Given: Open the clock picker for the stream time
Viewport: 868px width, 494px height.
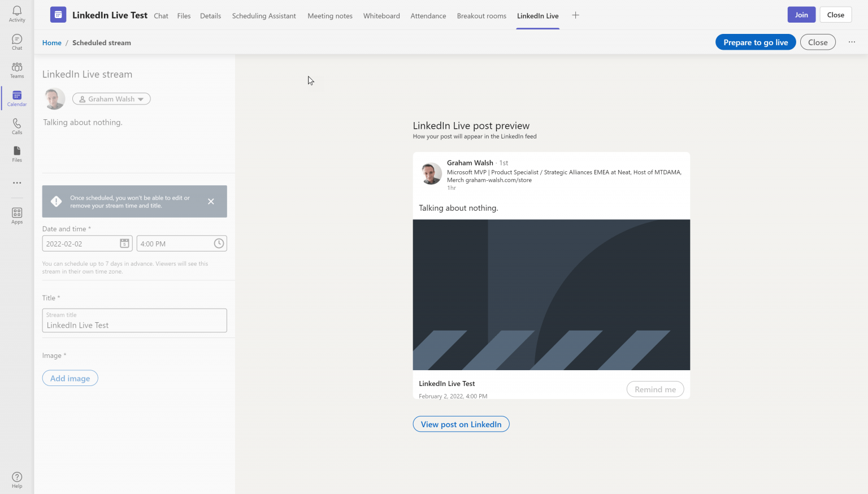Looking at the screenshot, I should click(218, 243).
